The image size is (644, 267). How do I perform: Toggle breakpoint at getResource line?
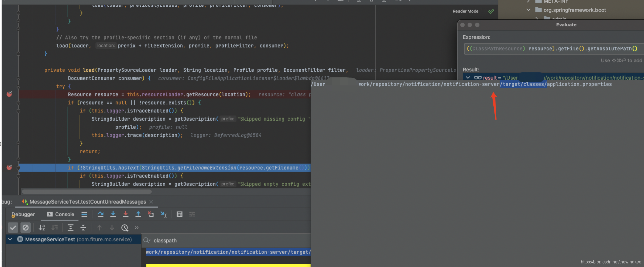pyautogui.click(x=9, y=94)
